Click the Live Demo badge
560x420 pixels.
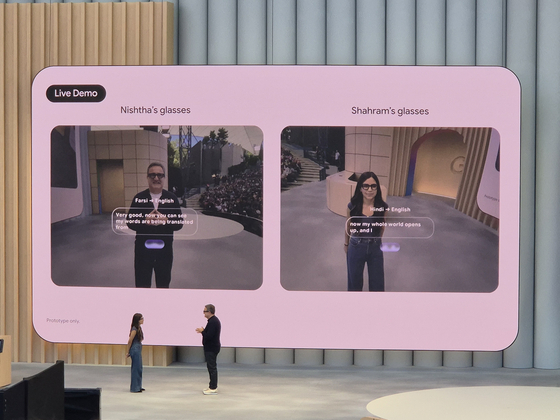pyautogui.click(x=76, y=93)
